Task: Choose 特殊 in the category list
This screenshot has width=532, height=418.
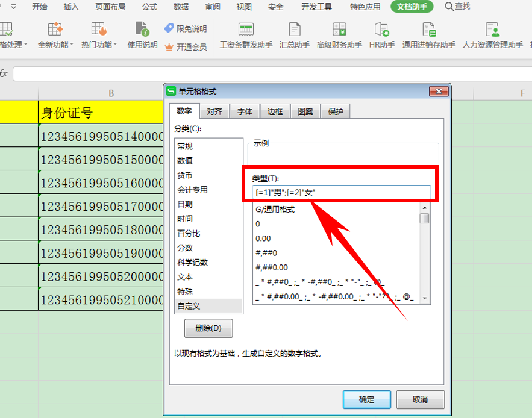Action: point(208,292)
